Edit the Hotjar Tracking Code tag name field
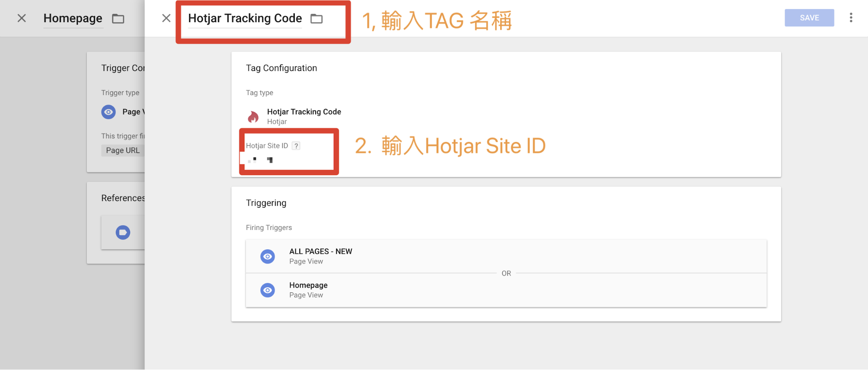The width and height of the screenshot is (868, 370). [245, 19]
